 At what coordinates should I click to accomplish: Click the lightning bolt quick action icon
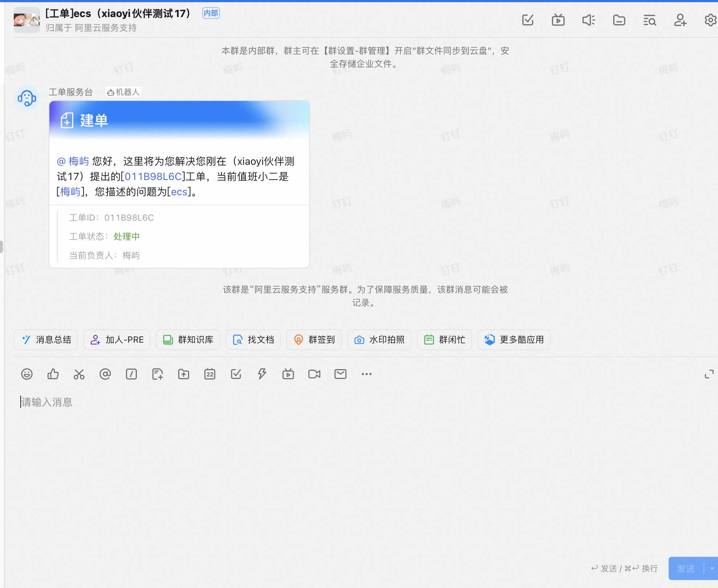click(x=262, y=374)
